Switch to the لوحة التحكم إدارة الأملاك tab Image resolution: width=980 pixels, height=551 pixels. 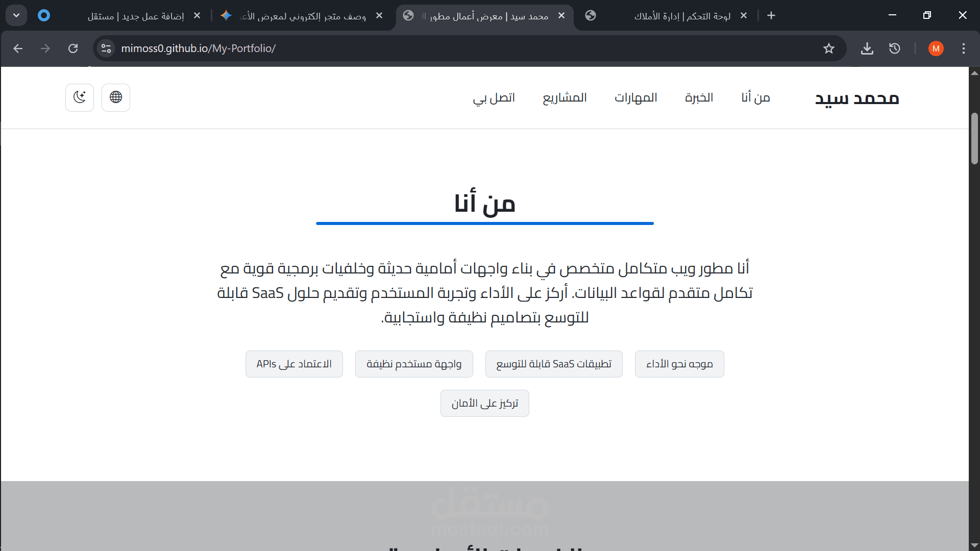(681, 16)
